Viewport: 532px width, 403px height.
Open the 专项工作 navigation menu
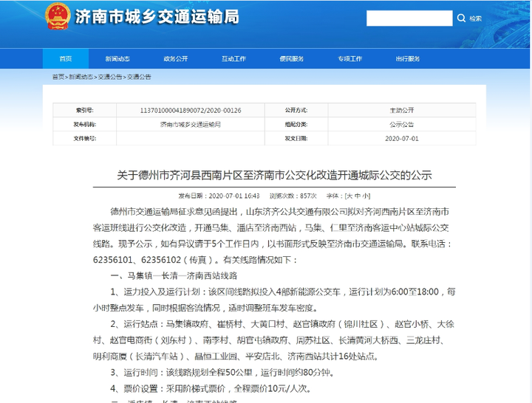pos(349,58)
